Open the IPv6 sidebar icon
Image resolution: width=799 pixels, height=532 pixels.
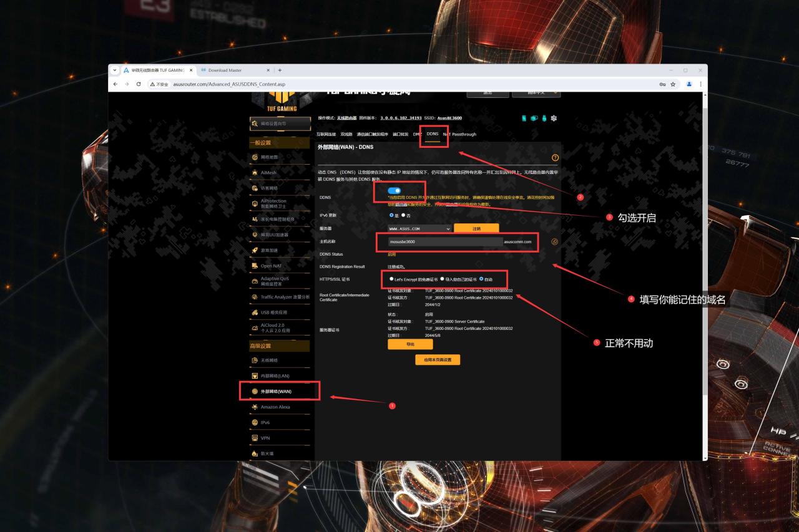click(x=255, y=423)
